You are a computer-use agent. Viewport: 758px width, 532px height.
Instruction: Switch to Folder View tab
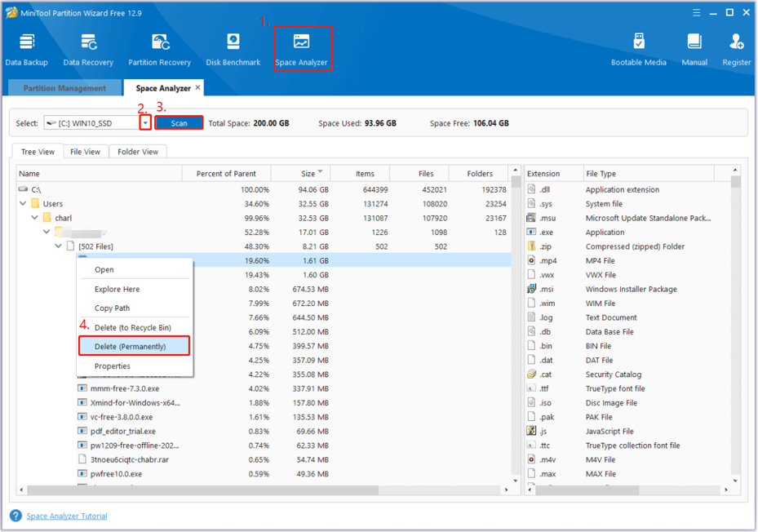(x=138, y=152)
